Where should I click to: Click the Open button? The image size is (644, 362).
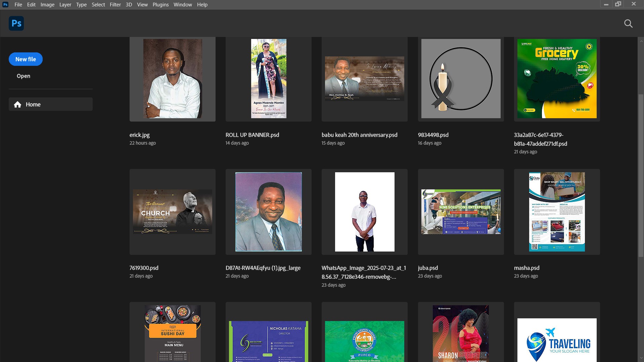pyautogui.click(x=24, y=76)
